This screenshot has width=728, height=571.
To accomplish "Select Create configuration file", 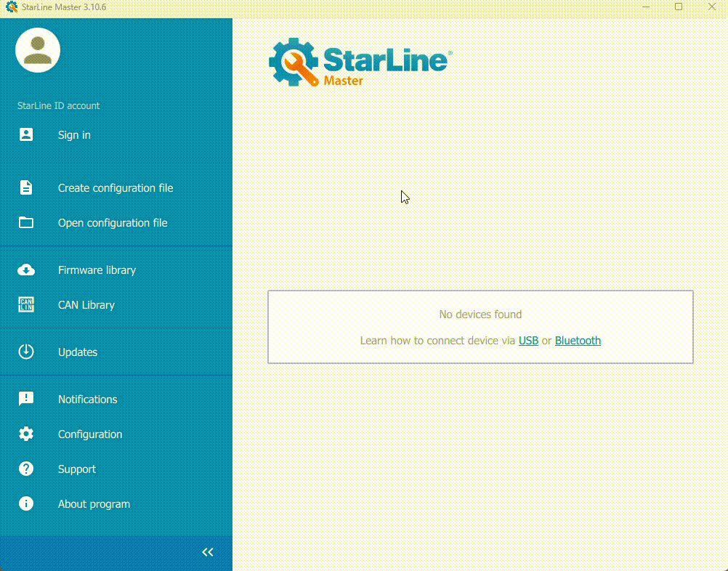I will coord(116,188).
